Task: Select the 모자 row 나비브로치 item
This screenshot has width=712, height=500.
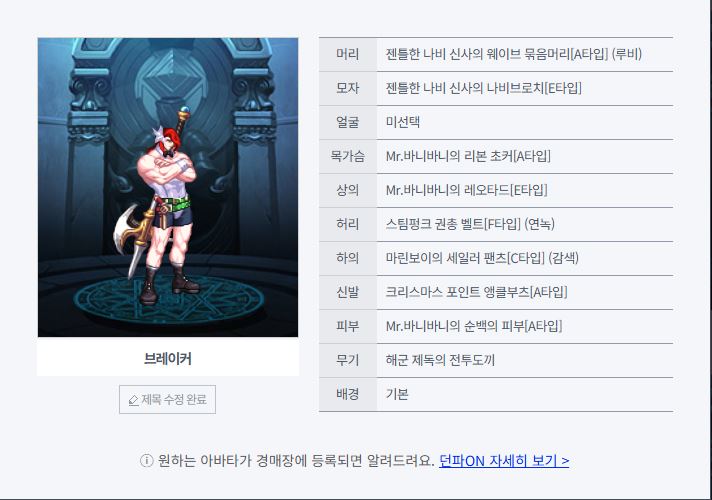Action: pyautogui.click(x=484, y=88)
